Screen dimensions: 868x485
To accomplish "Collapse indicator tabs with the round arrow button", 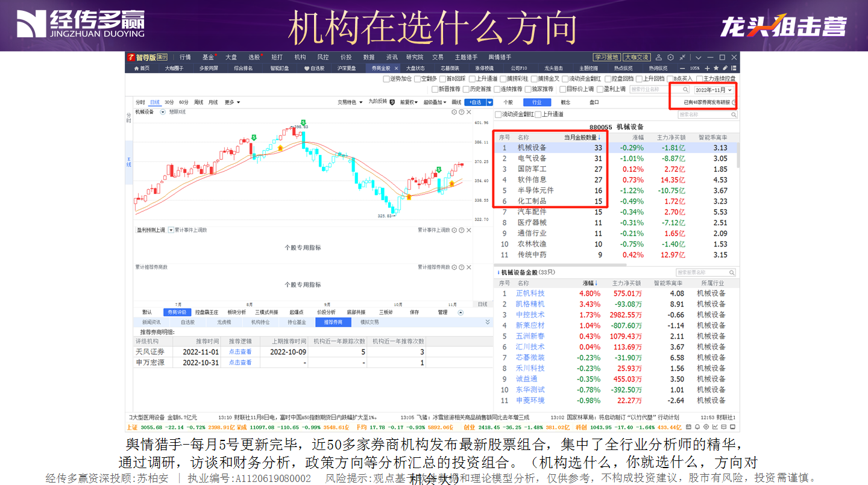I will 461,312.
